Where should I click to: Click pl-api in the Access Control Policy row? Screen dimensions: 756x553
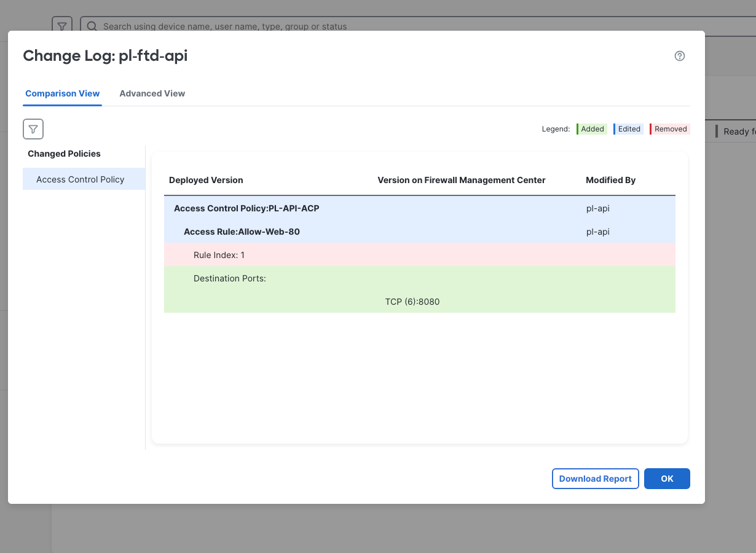(x=598, y=208)
